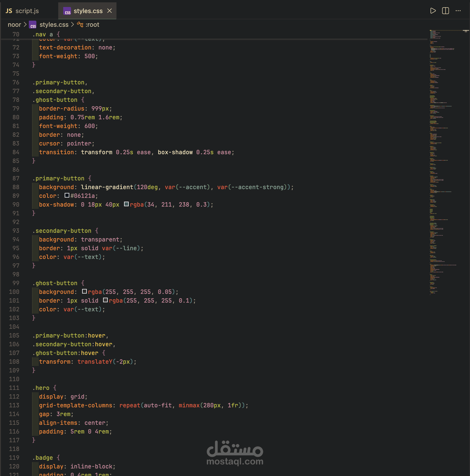Image resolution: width=470 pixels, height=476 pixels.
Task: Click the .badge selector text
Action: click(43, 458)
